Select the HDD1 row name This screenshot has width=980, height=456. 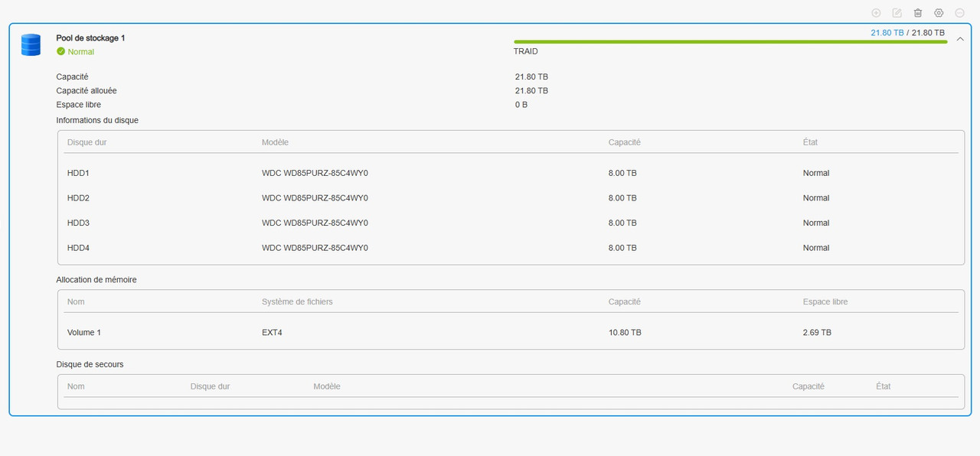[x=79, y=174]
